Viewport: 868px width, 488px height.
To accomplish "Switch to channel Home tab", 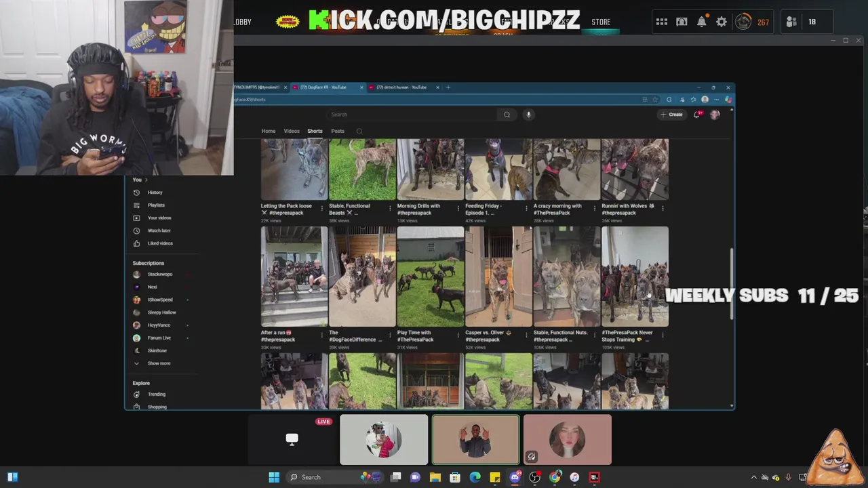I will (269, 131).
